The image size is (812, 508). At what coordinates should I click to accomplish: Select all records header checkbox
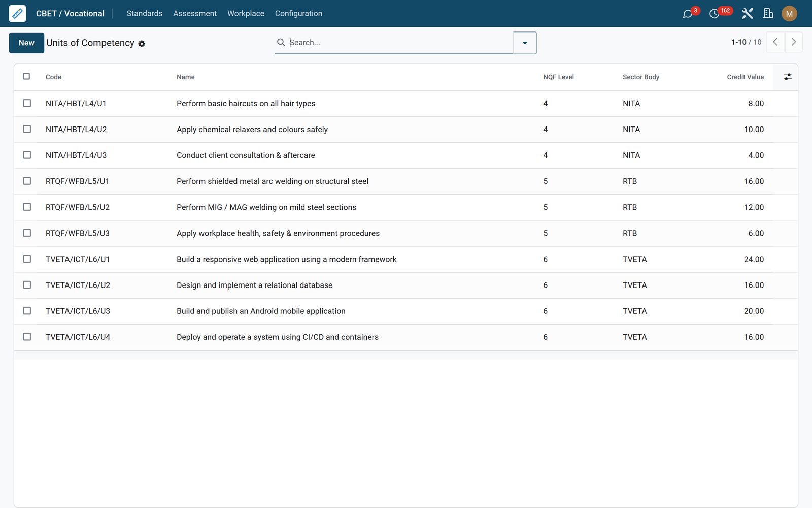(26, 76)
